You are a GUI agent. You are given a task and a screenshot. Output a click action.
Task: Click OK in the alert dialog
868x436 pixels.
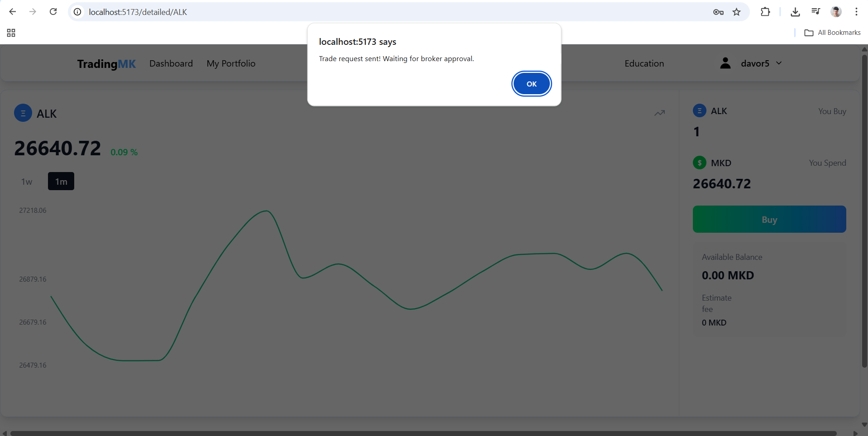click(x=531, y=84)
